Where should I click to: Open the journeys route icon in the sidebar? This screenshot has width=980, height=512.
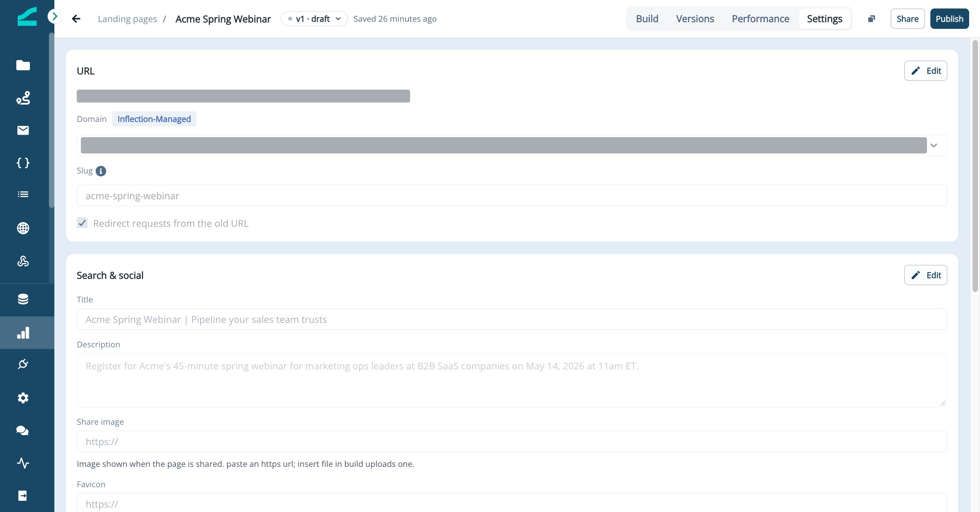point(23,98)
